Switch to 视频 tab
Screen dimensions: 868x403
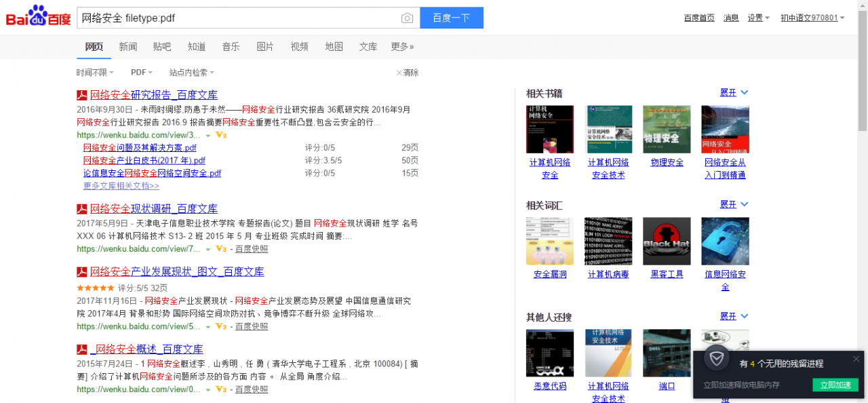[300, 47]
